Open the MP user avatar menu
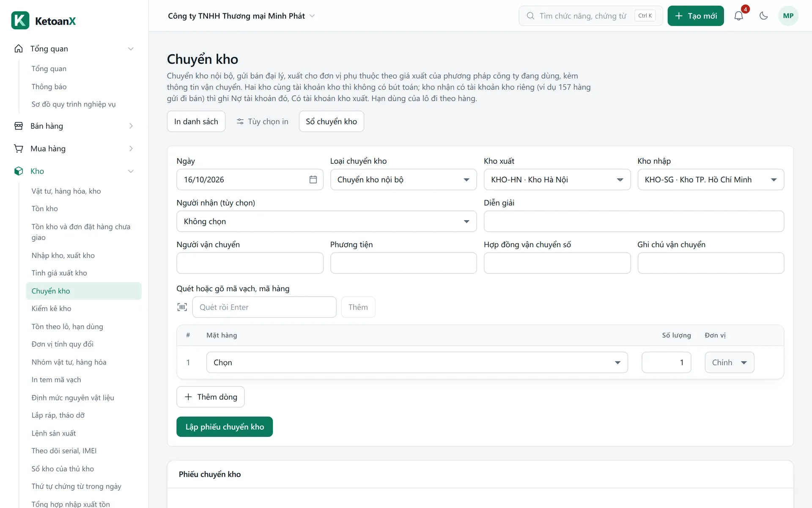This screenshot has width=812, height=508. (788, 16)
